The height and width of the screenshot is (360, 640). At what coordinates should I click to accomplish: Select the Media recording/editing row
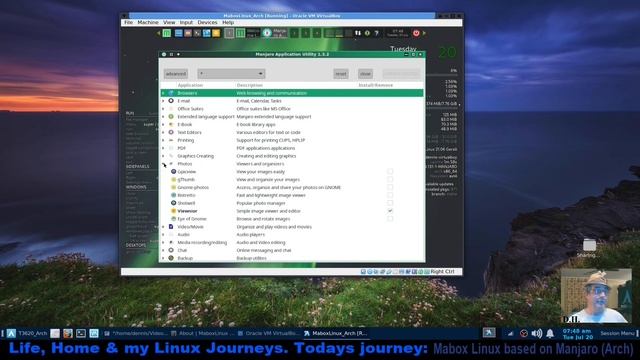(292, 242)
